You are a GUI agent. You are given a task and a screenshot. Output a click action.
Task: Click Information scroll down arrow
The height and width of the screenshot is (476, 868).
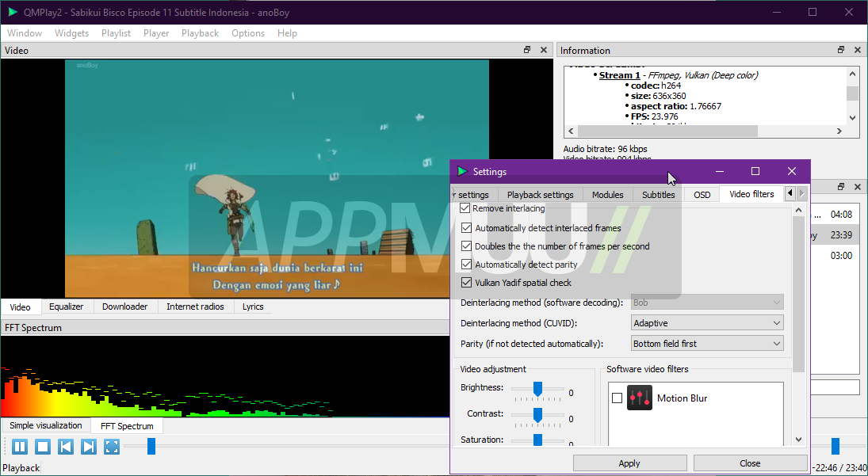(852, 118)
